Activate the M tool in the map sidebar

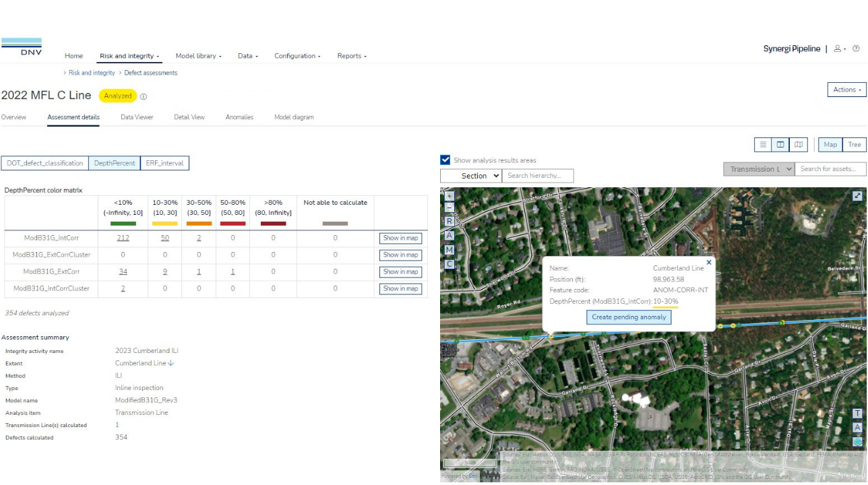pyautogui.click(x=449, y=249)
